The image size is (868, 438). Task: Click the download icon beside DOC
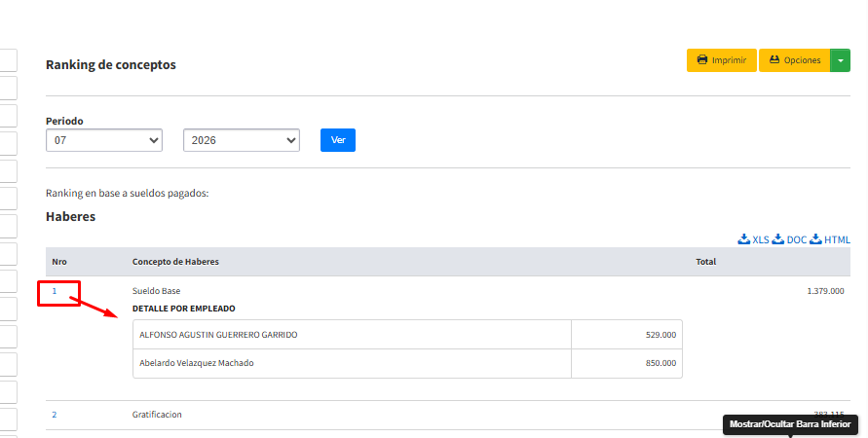pos(778,238)
